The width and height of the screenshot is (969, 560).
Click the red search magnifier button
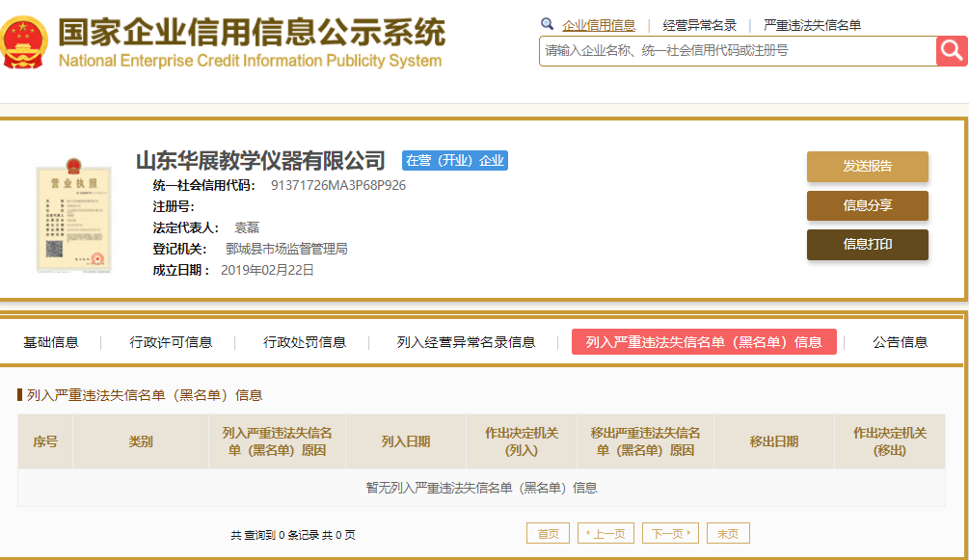[x=952, y=51]
